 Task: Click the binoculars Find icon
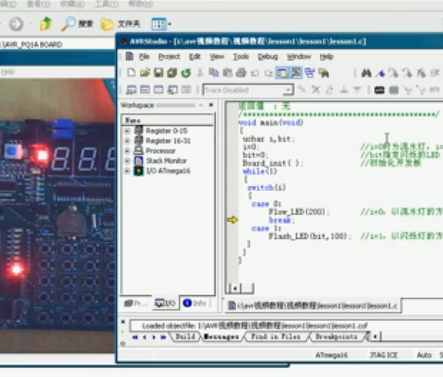point(366,73)
